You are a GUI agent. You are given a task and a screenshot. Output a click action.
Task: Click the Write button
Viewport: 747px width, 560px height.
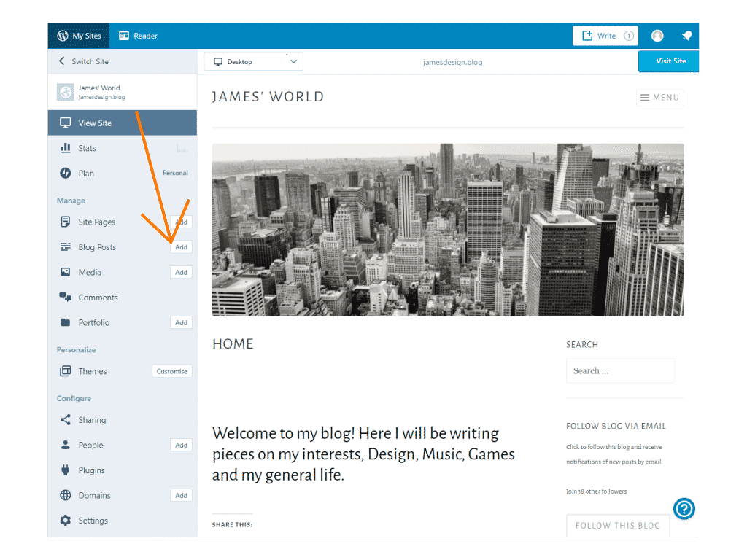click(605, 36)
